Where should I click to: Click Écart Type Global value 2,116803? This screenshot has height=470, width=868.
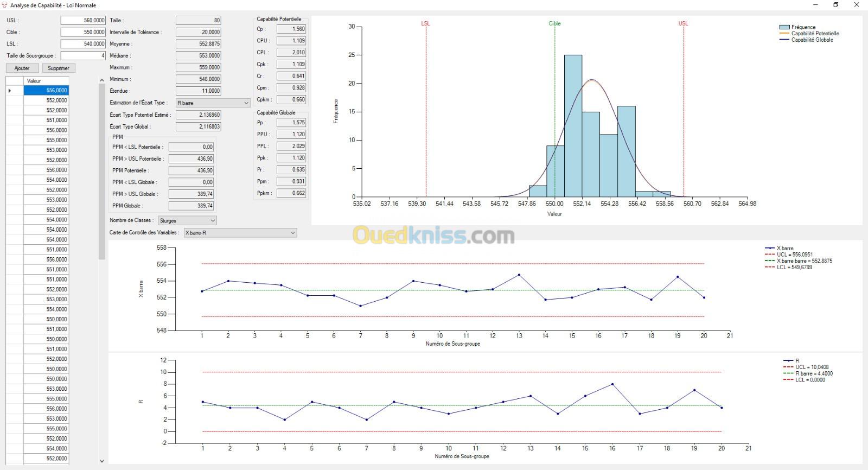coord(198,126)
